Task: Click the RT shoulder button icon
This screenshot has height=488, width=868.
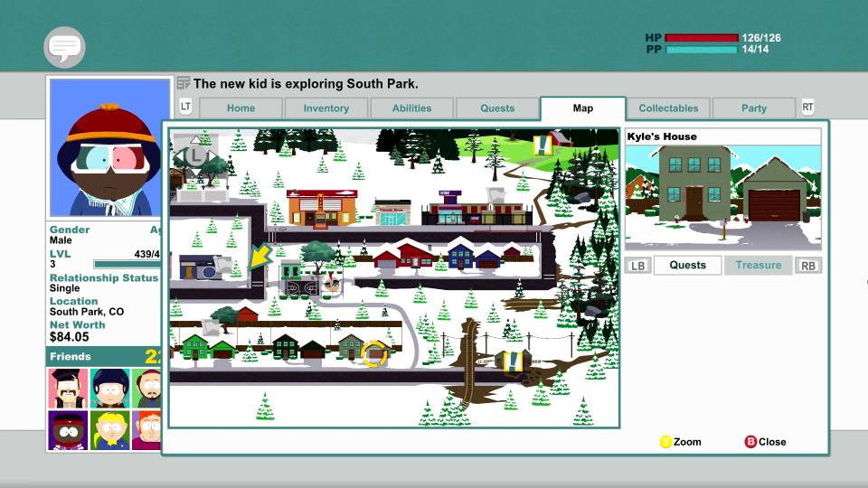Action: coord(807,107)
